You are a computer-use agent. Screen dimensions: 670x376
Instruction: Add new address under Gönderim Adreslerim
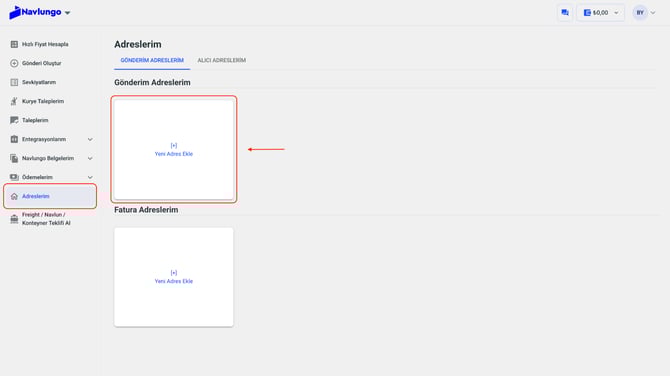[174, 150]
